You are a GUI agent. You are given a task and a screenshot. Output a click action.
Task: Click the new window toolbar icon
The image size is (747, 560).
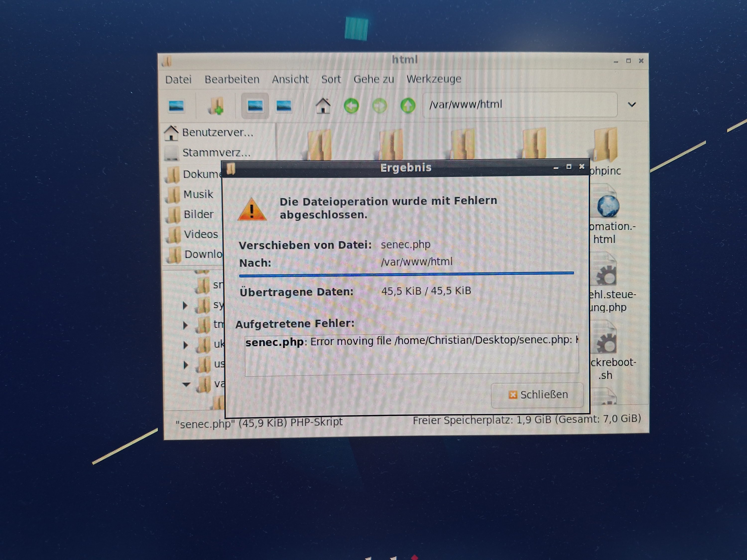(176, 106)
